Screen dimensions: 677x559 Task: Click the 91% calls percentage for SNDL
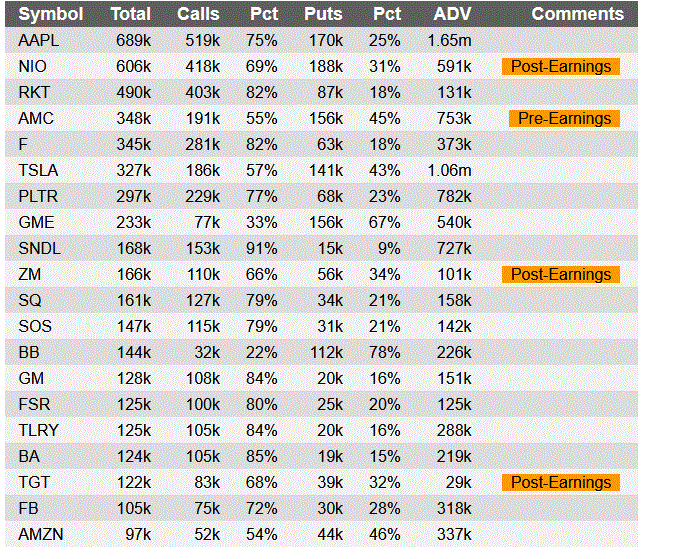point(261,248)
